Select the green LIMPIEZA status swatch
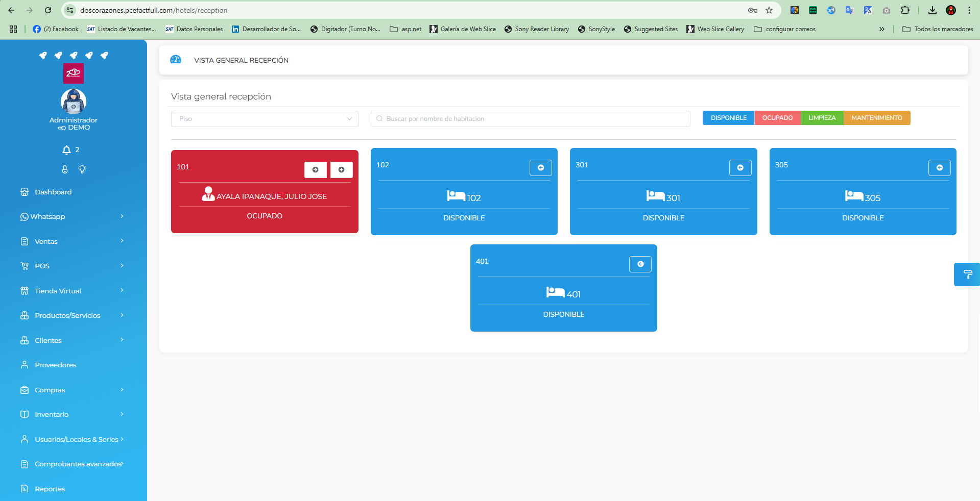Screen dimensions: 980x501 pyautogui.click(x=822, y=118)
